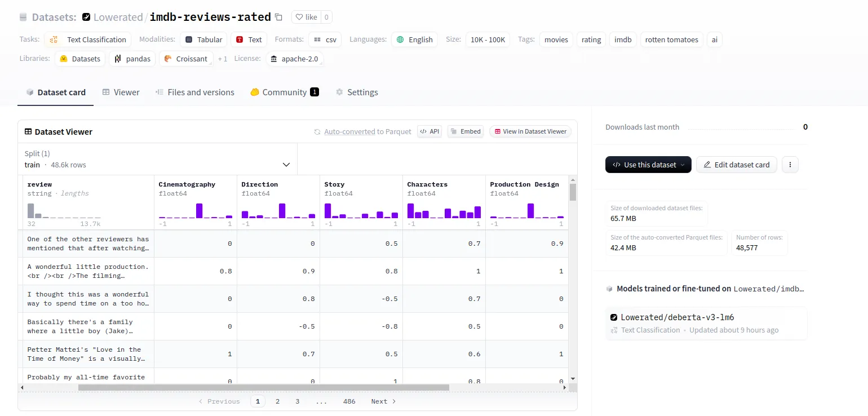Click the Text modality tag

(x=249, y=39)
